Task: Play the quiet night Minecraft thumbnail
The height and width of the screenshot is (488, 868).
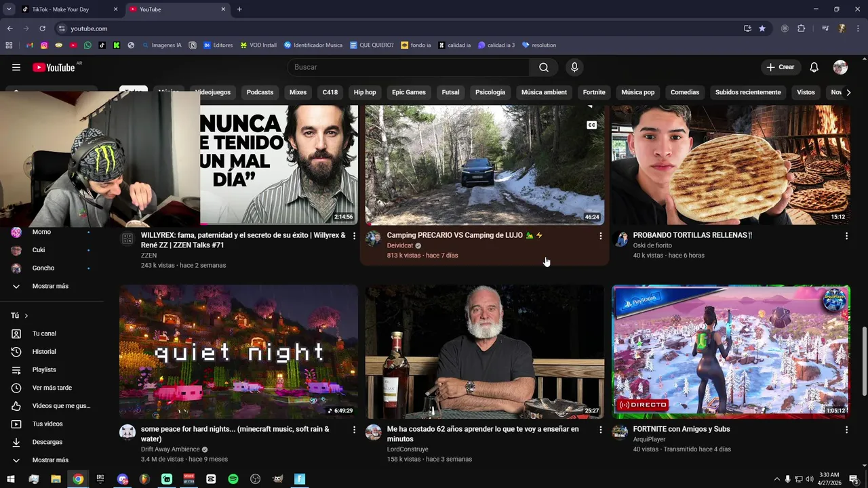Action: (239, 352)
